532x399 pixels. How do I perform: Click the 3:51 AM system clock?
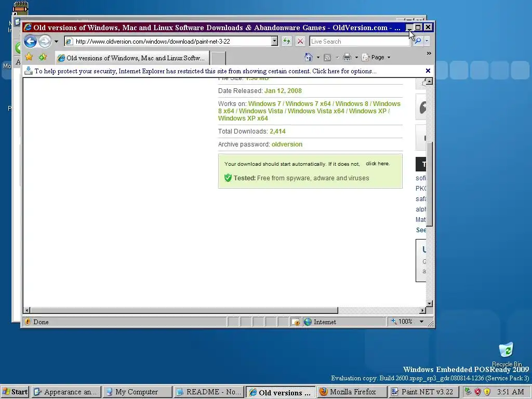tap(510, 392)
